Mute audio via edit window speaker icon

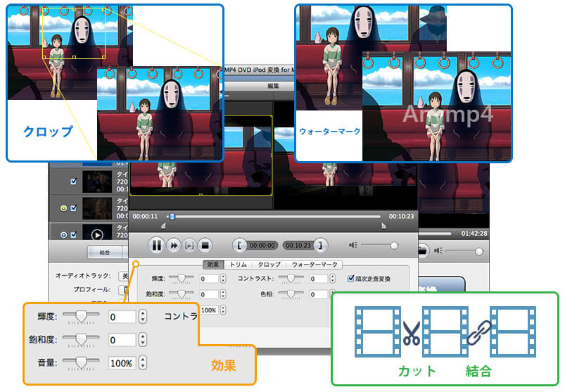point(353,246)
